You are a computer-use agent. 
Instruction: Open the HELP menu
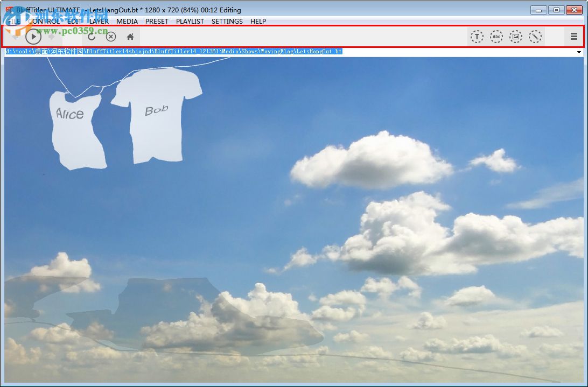258,22
